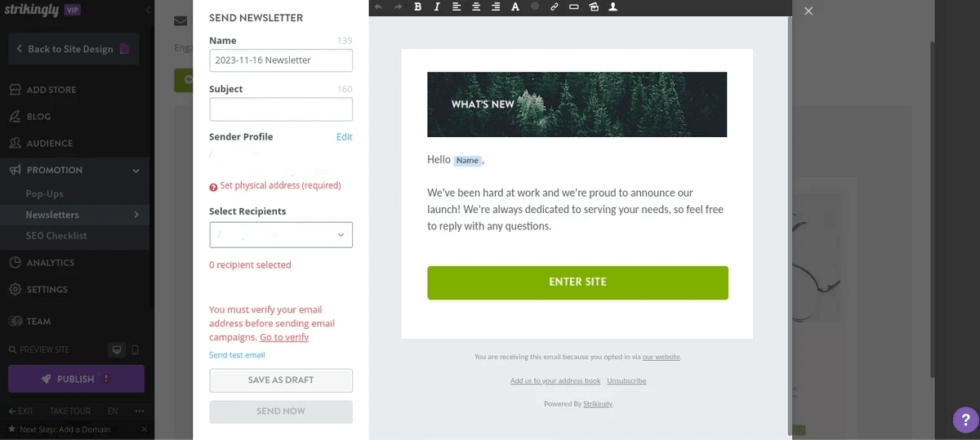The height and width of the screenshot is (440, 980).
Task: Insert the recipient name tag icon
Action: tap(613, 7)
